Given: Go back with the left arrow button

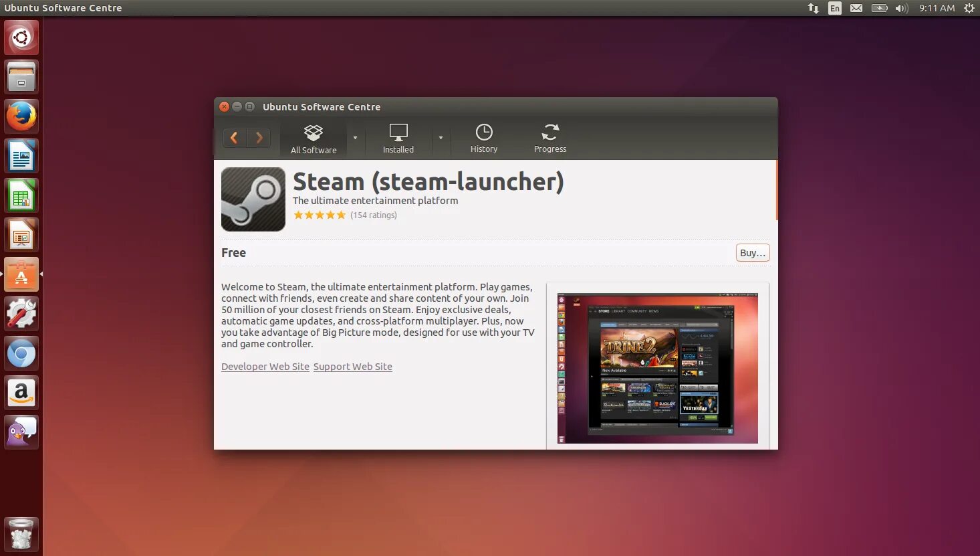Looking at the screenshot, I should click(234, 138).
